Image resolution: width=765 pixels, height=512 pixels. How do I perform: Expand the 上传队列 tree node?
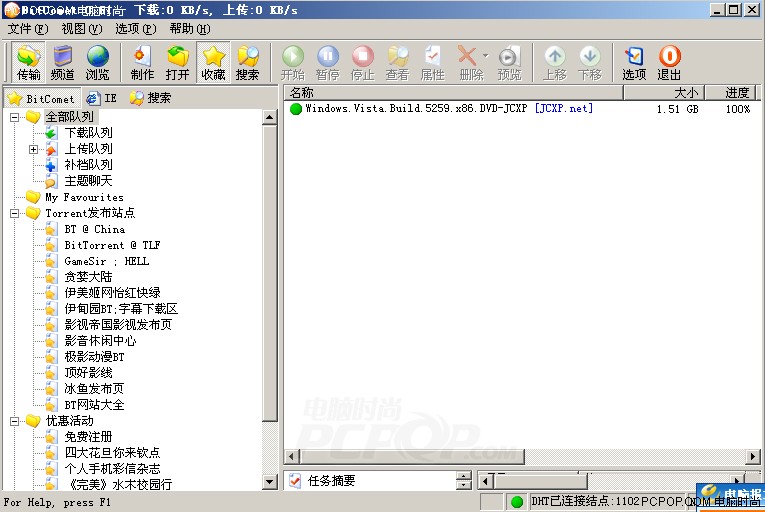33,149
